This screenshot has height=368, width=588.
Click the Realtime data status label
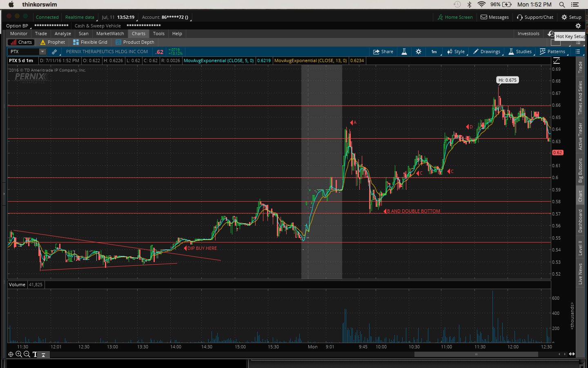(x=80, y=17)
